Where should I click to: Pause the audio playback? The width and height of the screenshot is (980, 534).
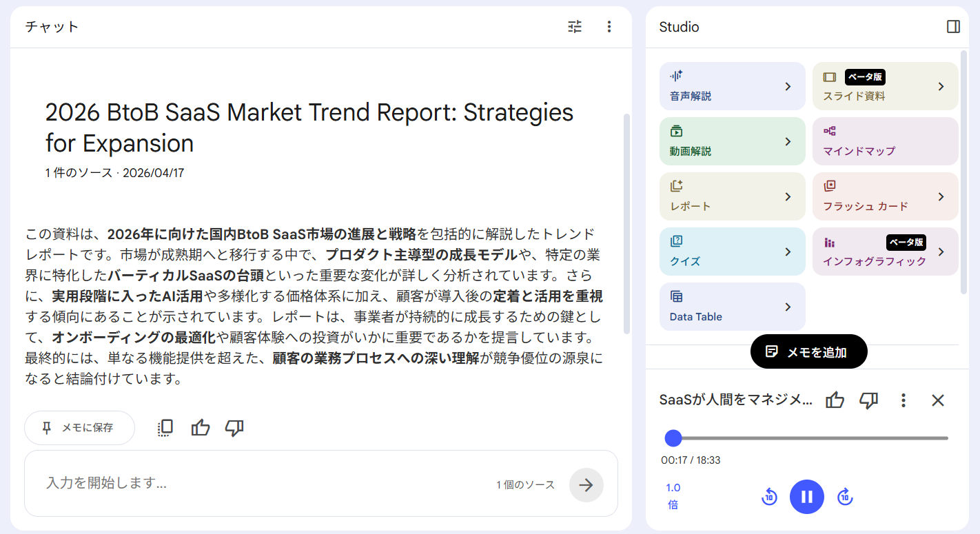click(x=807, y=497)
